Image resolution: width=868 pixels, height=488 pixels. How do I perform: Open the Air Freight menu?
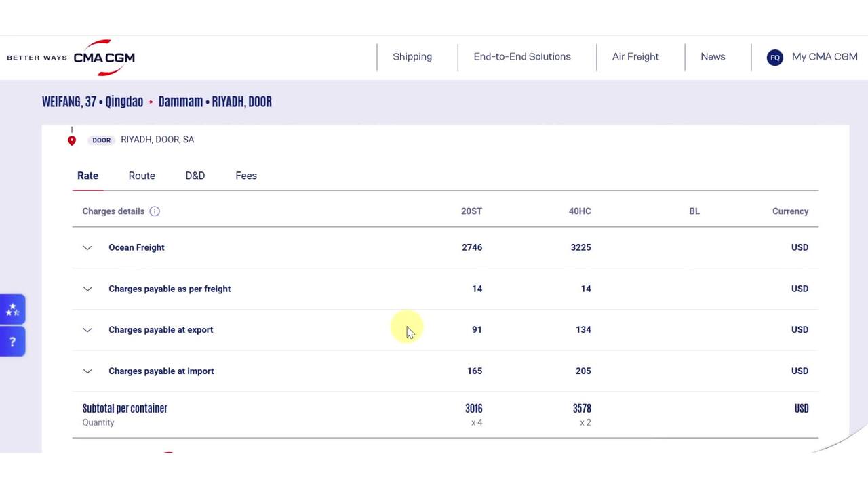[635, 57]
